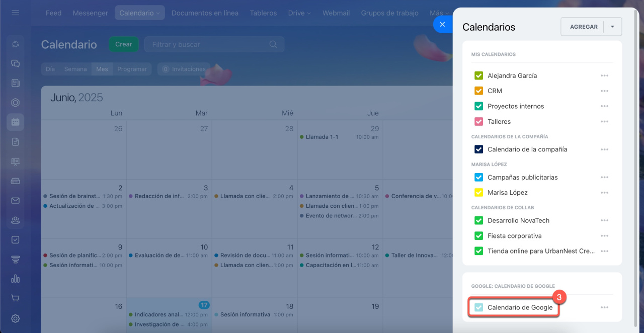Open options for Calendario de la compañía

(x=604, y=149)
